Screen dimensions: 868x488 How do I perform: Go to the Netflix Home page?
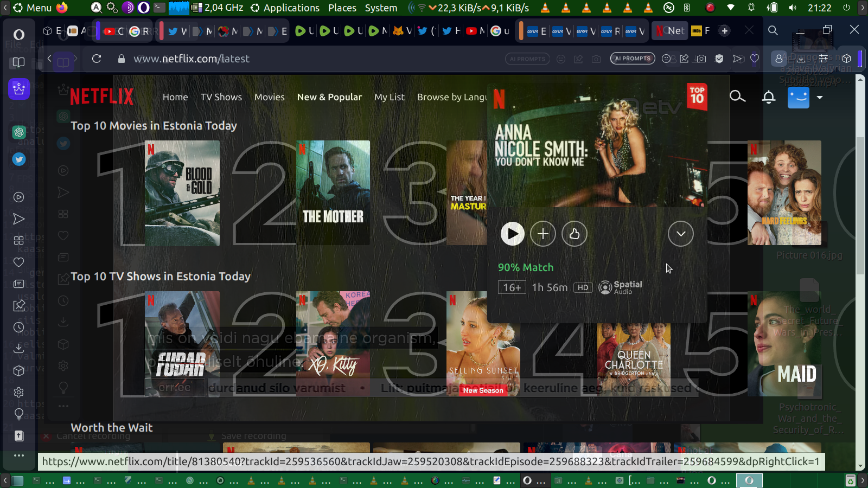(175, 97)
